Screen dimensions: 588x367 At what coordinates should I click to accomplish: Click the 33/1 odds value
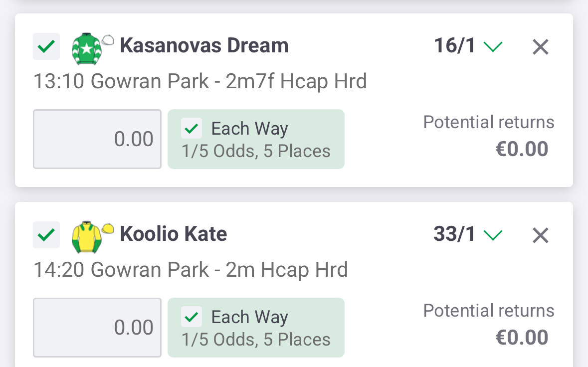tap(454, 234)
